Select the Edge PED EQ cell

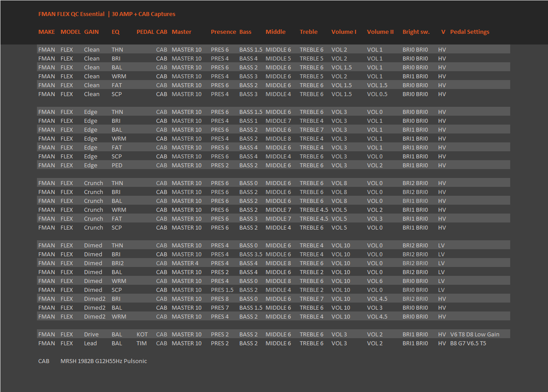tap(117, 166)
